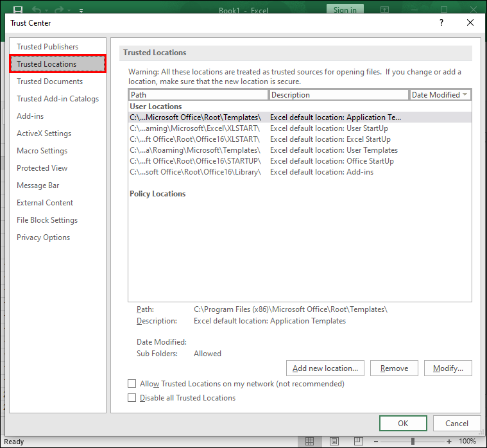Image resolution: width=487 pixels, height=448 pixels.
Task: Open Trusted Publishers section
Action: click(x=58, y=47)
